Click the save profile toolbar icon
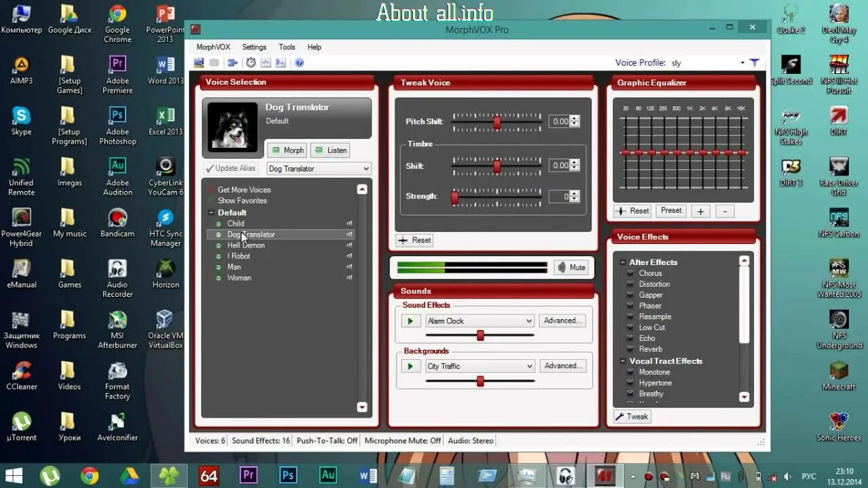The width and height of the screenshot is (868, 488). [199, 62]
